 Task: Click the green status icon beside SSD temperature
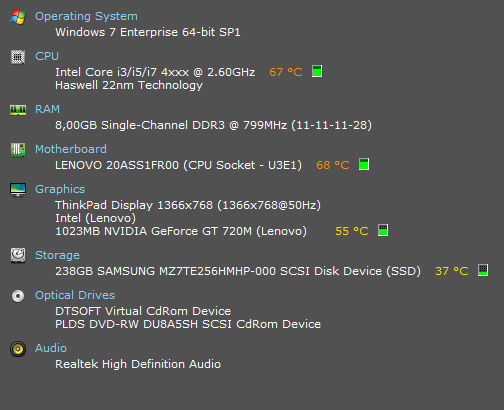[483, 270]
